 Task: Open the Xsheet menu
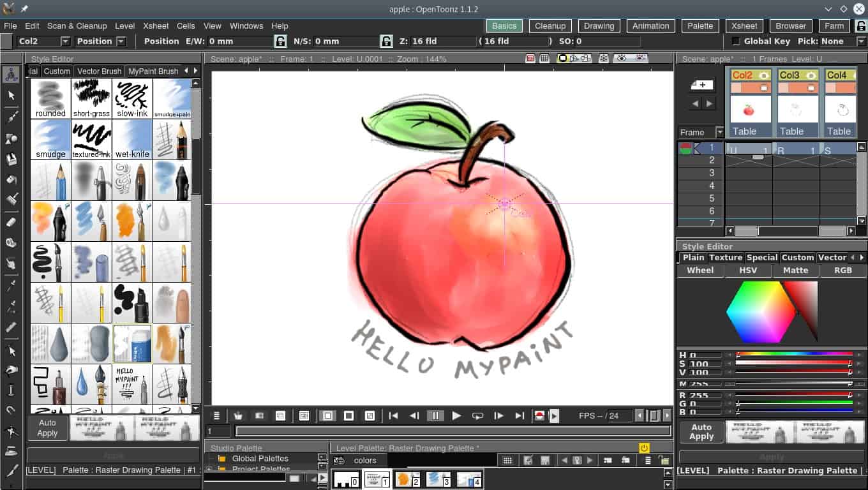156,26
